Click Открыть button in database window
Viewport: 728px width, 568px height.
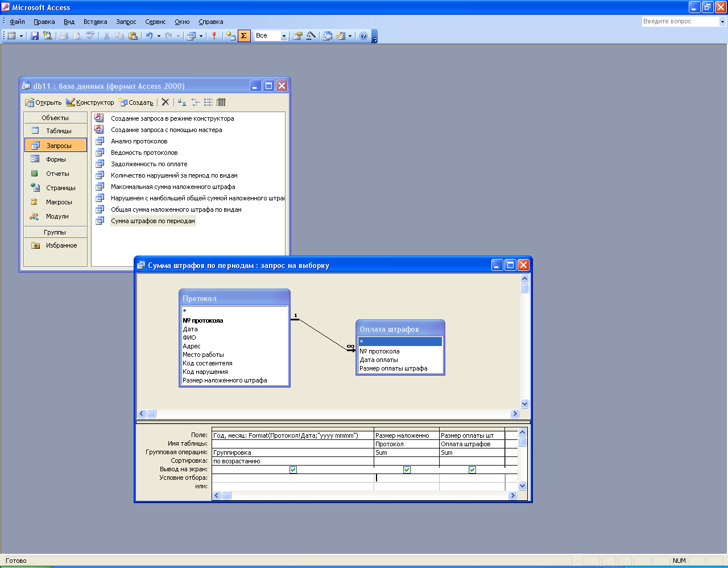coord(43,102)
